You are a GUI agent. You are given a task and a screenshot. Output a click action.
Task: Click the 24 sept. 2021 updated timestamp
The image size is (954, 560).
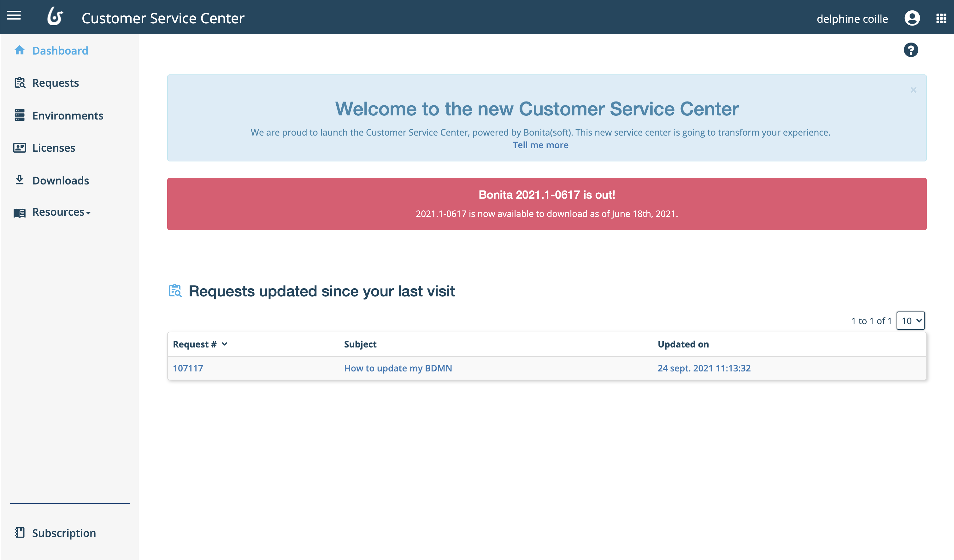tap(704, 368)
